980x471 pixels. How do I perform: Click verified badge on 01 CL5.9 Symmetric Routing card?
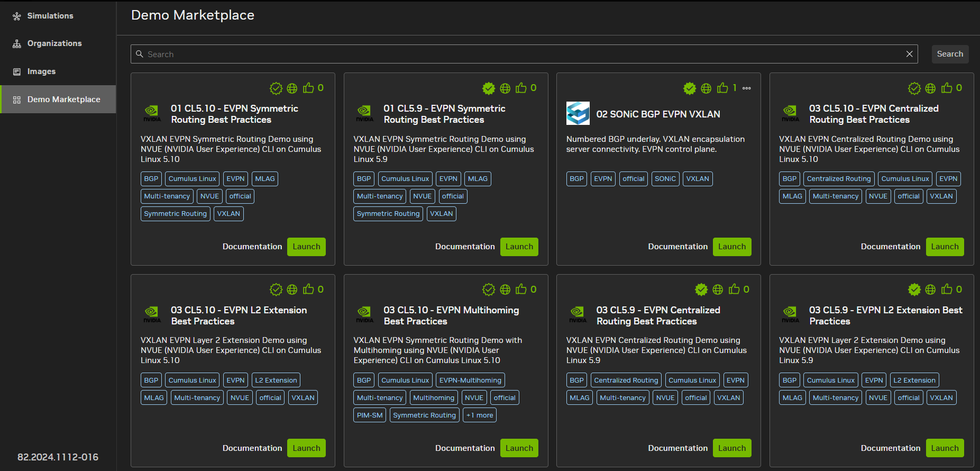[489, 88]
